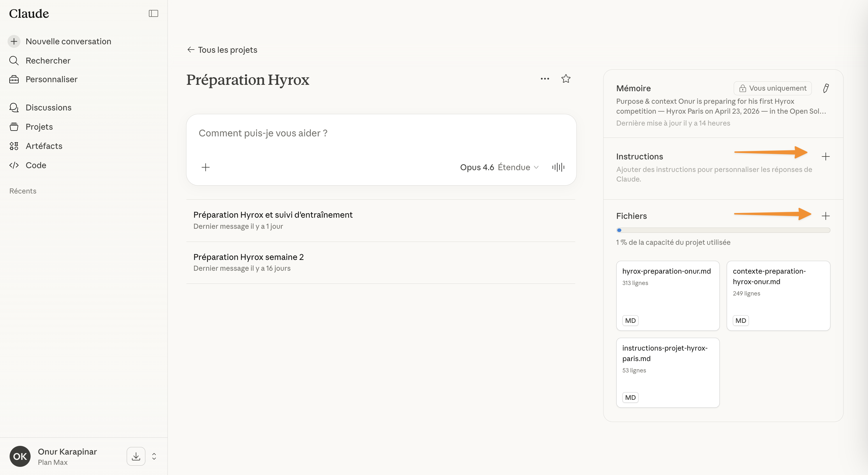This screenshot has width=868, height=475.
Task: Open Code brackets icon
Action: click(x=14, y=165)
